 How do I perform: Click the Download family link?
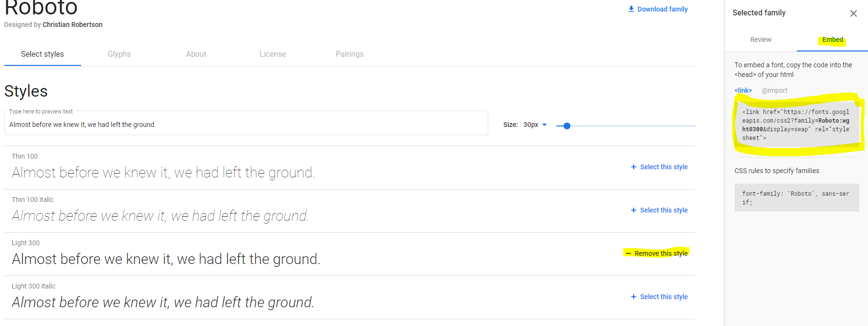pos(658,9)
